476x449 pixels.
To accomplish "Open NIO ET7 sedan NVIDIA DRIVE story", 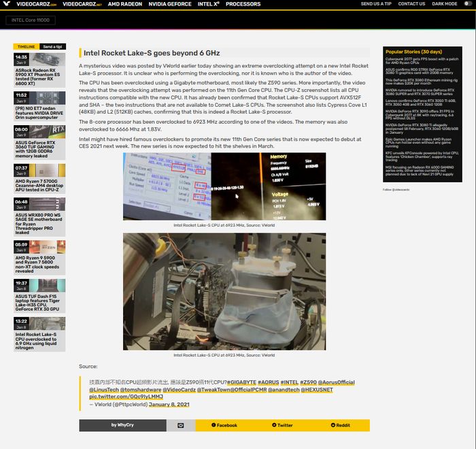I will (39, 113).
